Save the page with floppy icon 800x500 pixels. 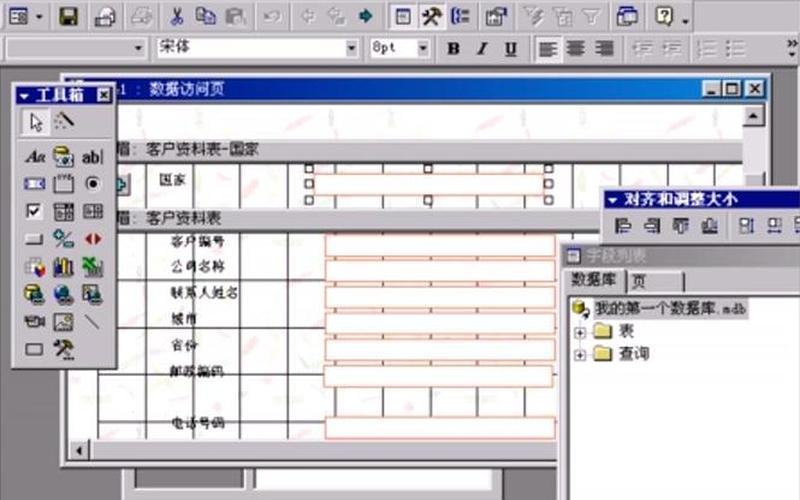click(68, 16)
